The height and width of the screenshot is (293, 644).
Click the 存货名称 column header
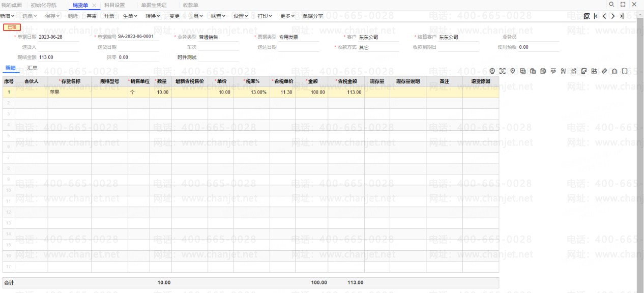click(70, 81)
